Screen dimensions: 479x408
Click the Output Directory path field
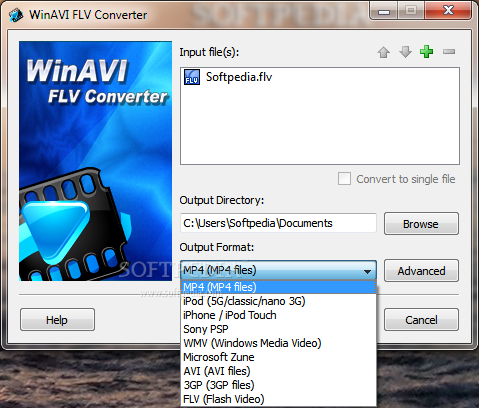click(x=278, y=223)
